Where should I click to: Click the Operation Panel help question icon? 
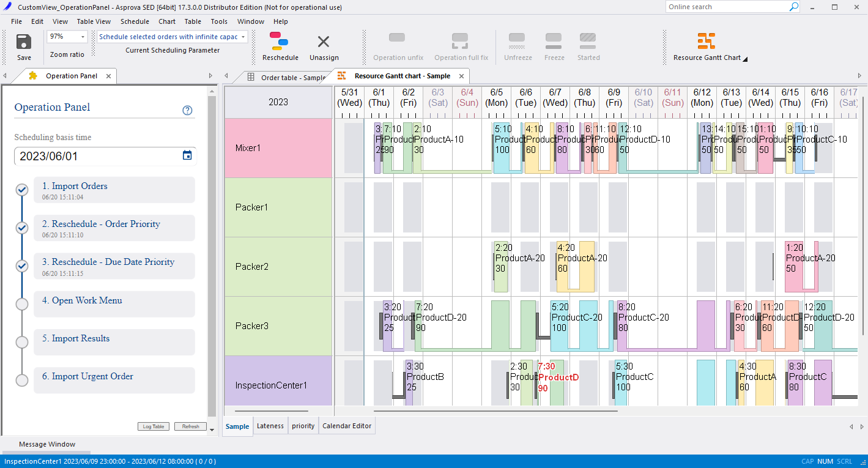coord(188,111)
